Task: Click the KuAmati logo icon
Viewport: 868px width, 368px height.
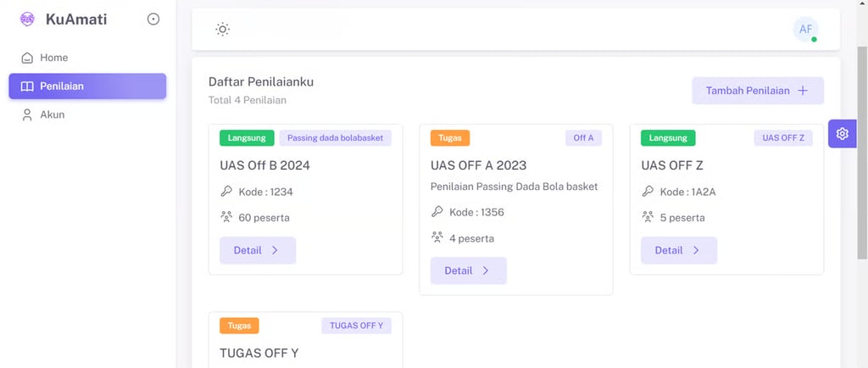Action: pyautogui.click(x=27, y=19)
